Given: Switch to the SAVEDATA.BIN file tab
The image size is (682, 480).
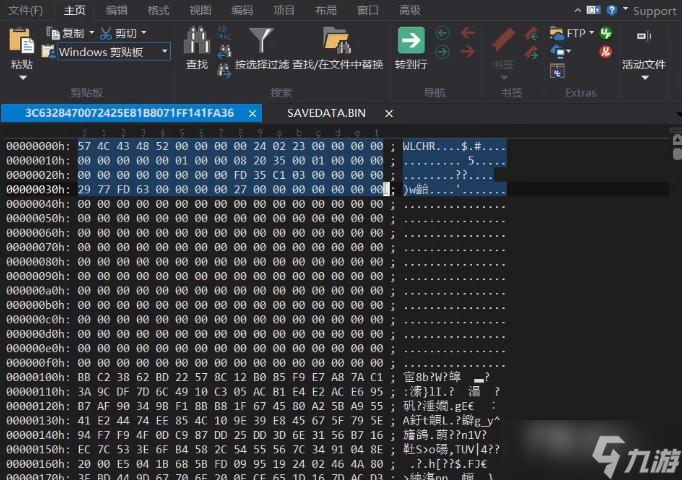Looking at the screenshot, I should click(x=326, y=113).
